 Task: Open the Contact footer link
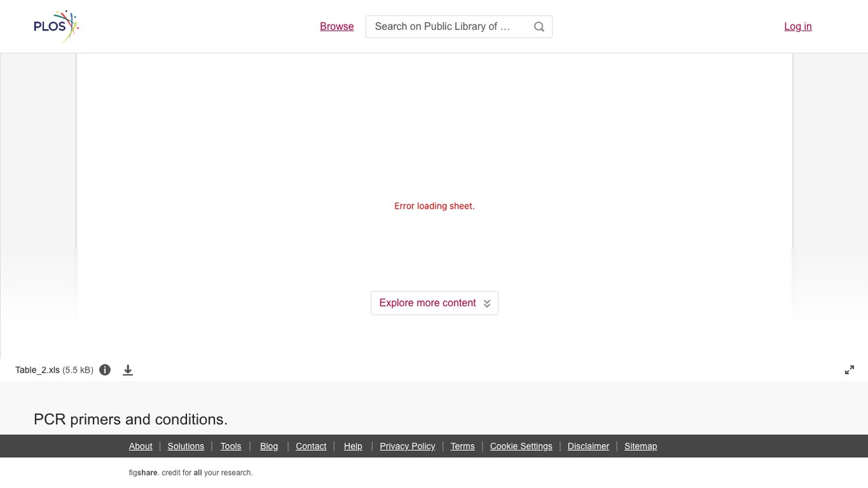pyautogui.click(x=311, y=446)
